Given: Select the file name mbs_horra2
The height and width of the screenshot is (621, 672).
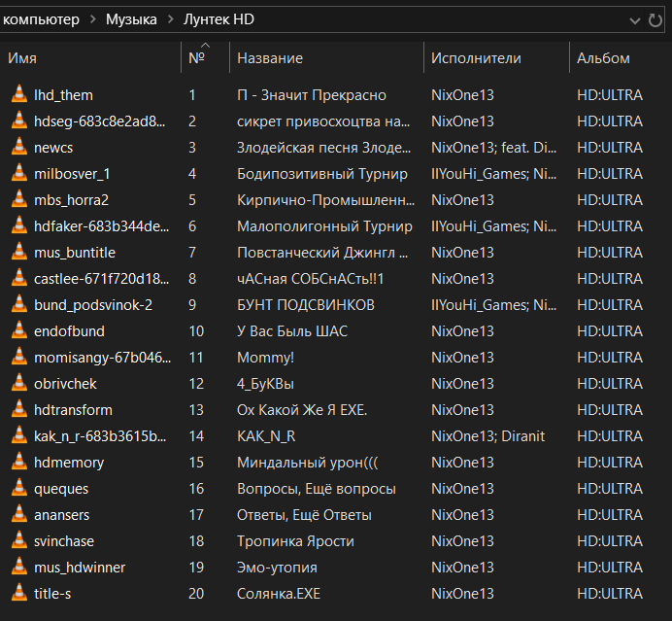Looking at the screenshot, I should [x=71, y=200].
